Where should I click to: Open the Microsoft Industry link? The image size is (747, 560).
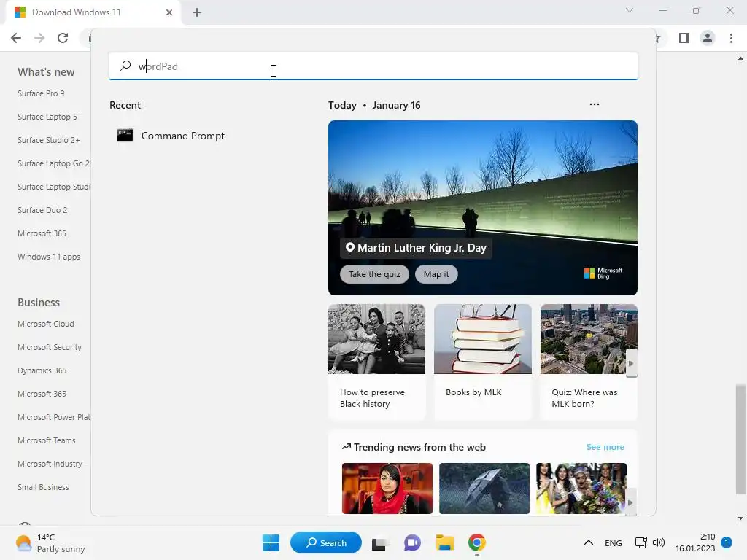(x=50, y=464)
